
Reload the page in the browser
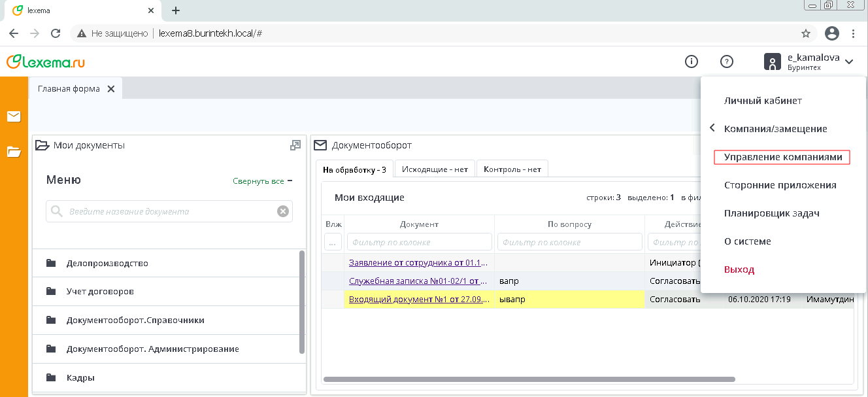56,33
